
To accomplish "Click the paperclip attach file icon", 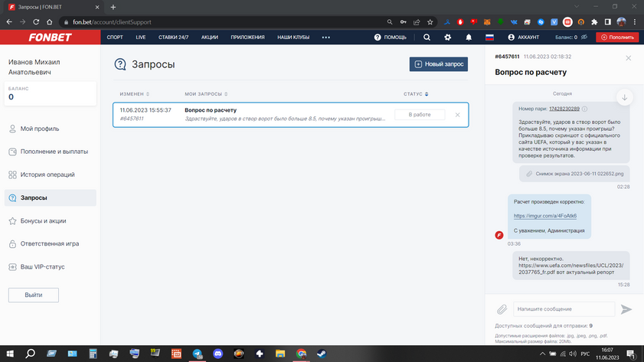I will point(502,309).
